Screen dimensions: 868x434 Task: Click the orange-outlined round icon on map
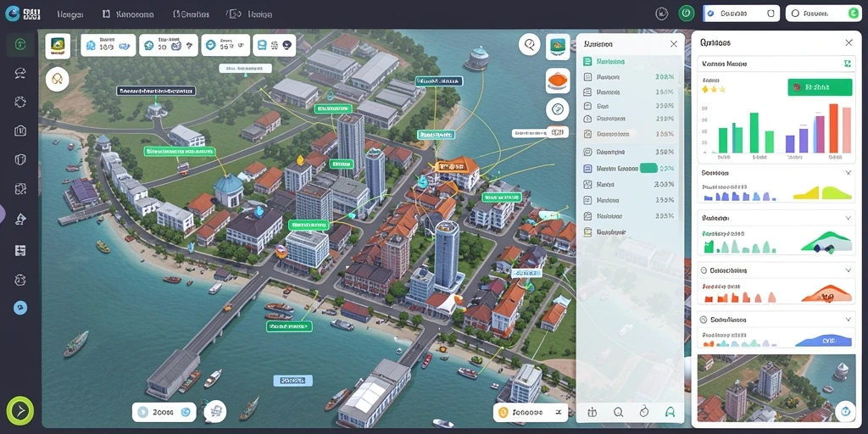(x=57, y=80)
